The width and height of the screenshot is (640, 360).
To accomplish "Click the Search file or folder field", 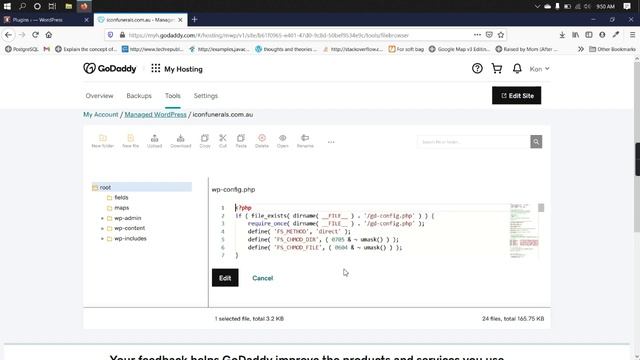I will pyautogui.click(x=473, y=142).
